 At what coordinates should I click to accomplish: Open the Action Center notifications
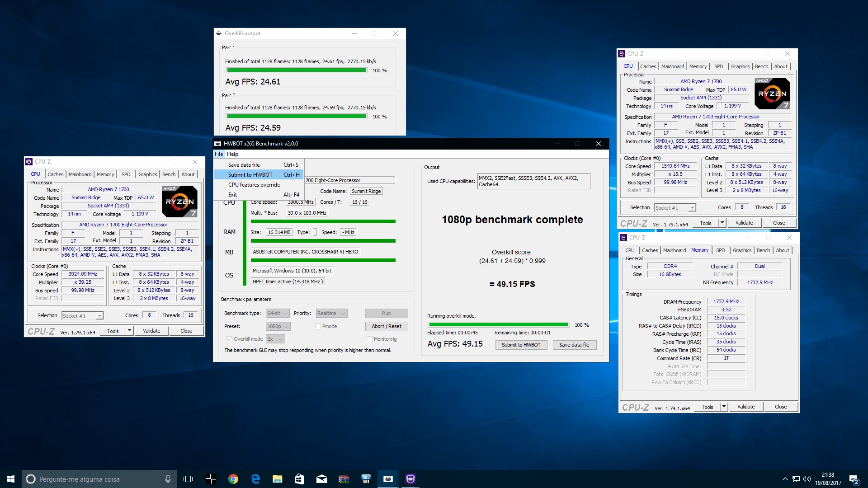tap(854, 479)
